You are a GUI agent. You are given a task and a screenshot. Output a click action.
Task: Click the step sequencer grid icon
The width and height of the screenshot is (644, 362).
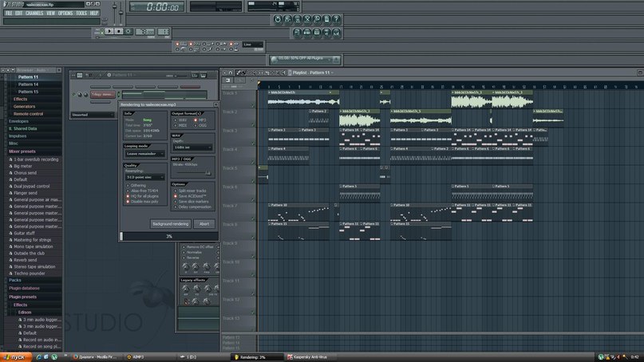pos(80,75)
